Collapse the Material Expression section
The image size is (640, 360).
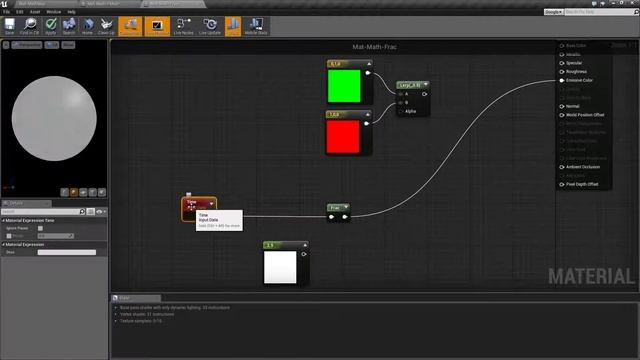coord(4,244)
